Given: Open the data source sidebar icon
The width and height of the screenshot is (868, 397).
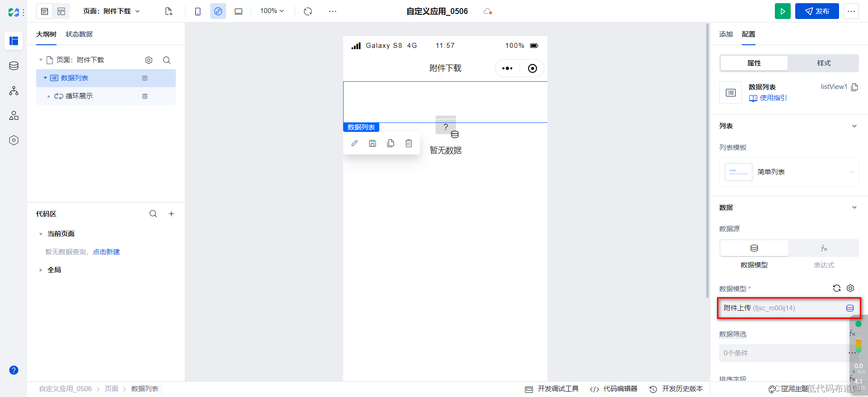Looking at the screenshot, I should pyautogui.click(x=14, y=66).
